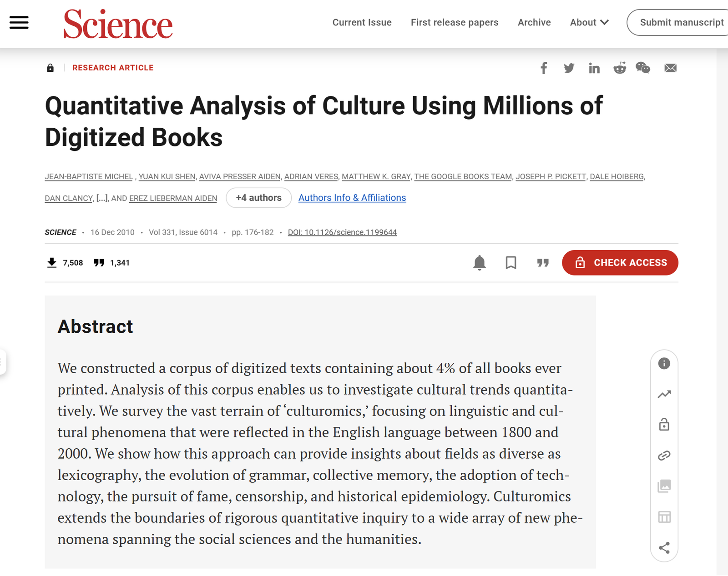Expand the +4 authors list
The image size is (728, 576).
click(x=258, y=198)
